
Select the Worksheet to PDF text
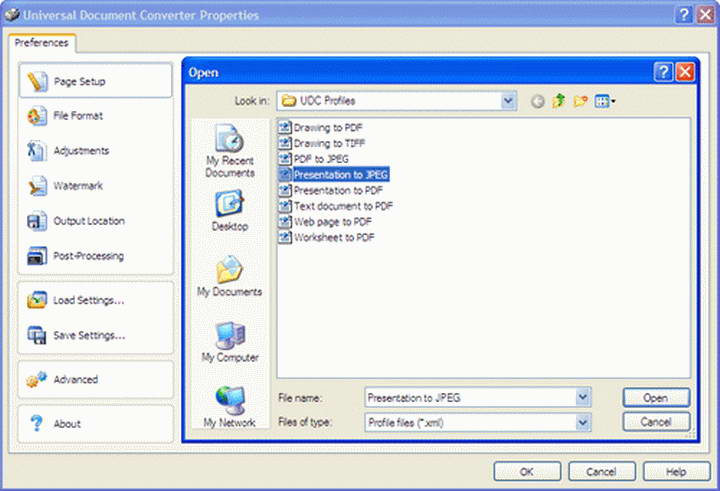334,237
